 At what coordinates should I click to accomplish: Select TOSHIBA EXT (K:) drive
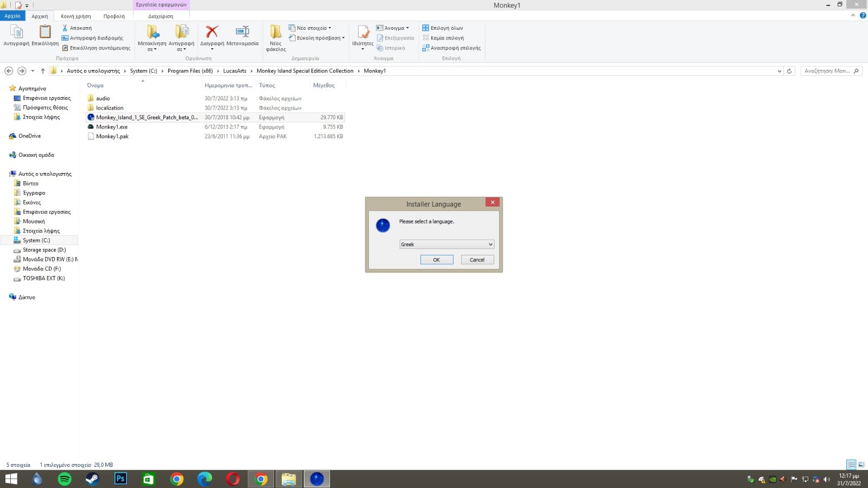43,278
